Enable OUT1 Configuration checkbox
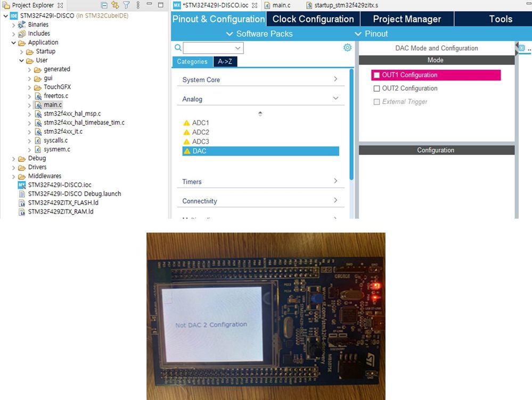The image size is (532, 400). (377, 75)
